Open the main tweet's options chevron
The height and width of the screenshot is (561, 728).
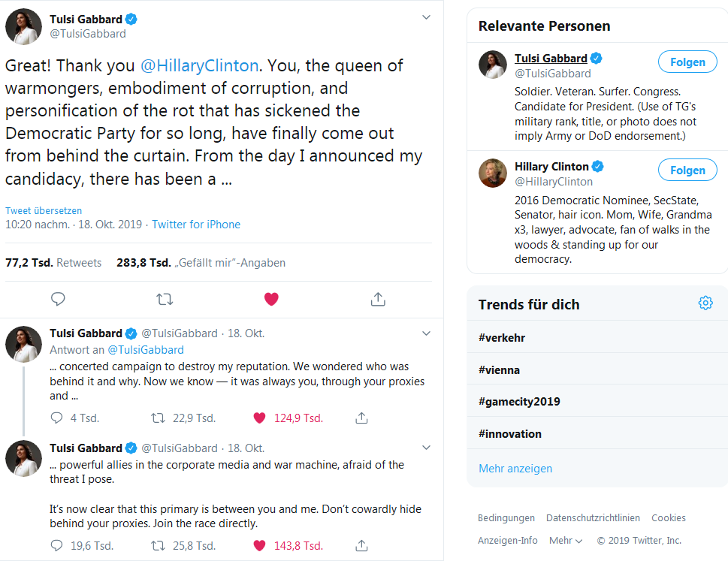[426, 17]
